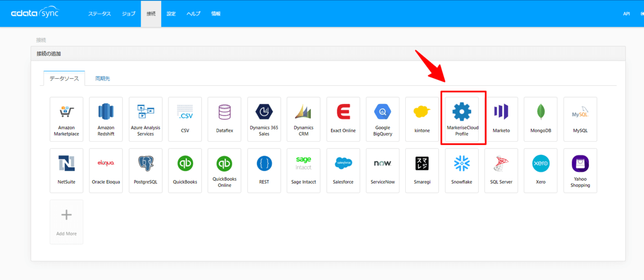Select the CSV data source
The width and height of the screenshot is (644, 280).
(x=185, y=119)
